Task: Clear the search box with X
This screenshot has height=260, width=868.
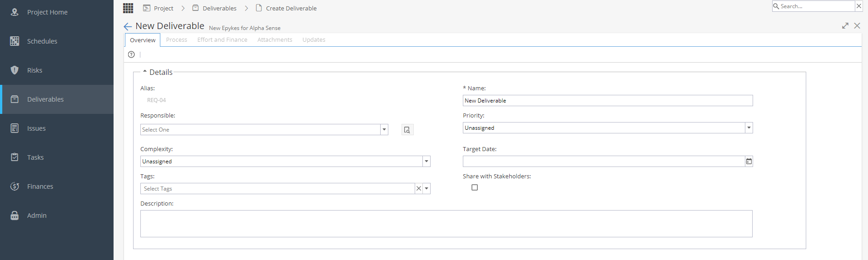Action: click(858, 6)
